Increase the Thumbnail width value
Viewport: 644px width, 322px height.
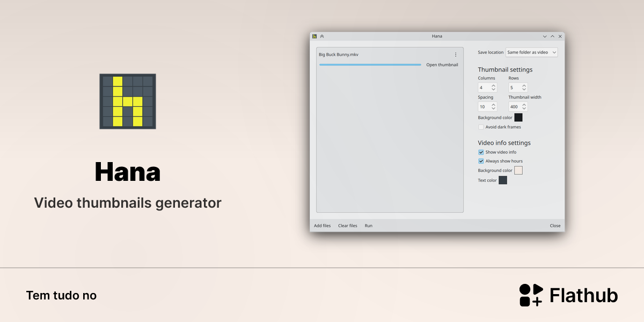click(524, 105)
